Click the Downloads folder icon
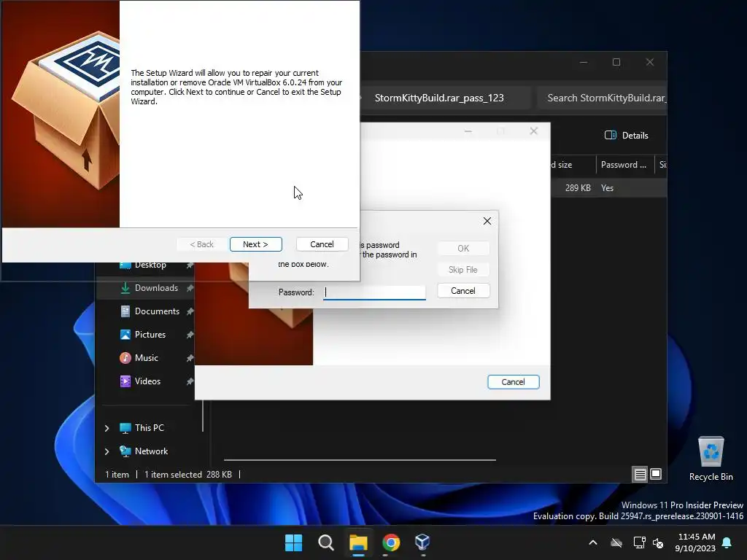Image resolution: width=747 pixels, height=560 pixels. [x=125, y=288]
